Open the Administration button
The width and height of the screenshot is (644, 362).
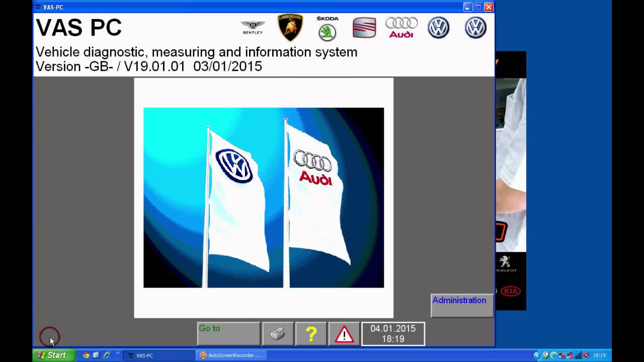point(462,306)
